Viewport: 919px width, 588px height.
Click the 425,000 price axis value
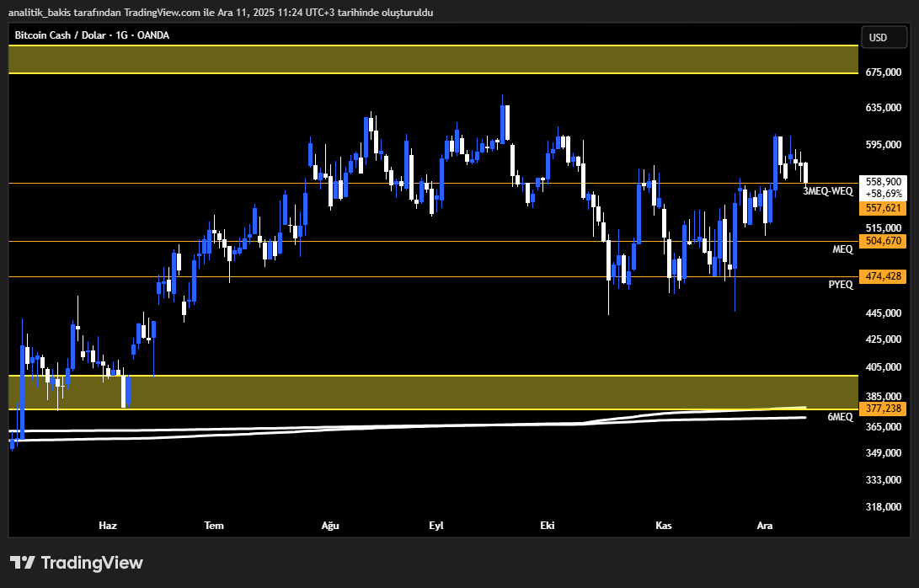coord(884,339)
